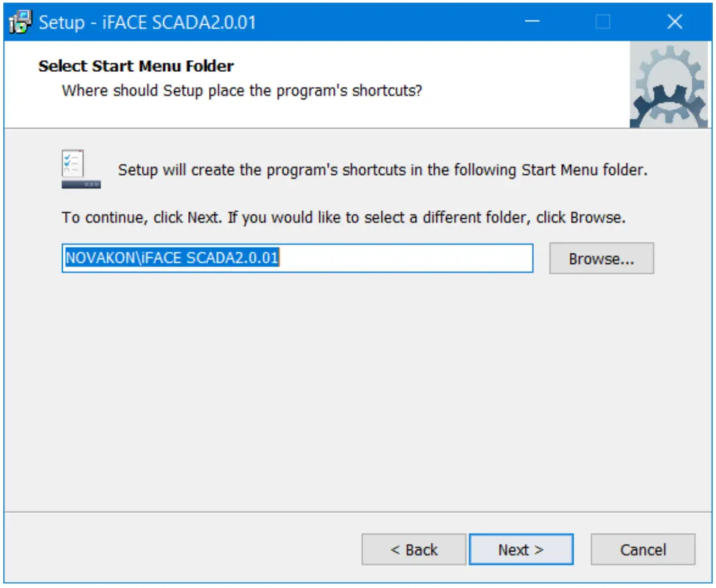Click the 'Setup - iFACE SCADA2.0.01' window title
The image size is (716, 588).
[148, 22]
